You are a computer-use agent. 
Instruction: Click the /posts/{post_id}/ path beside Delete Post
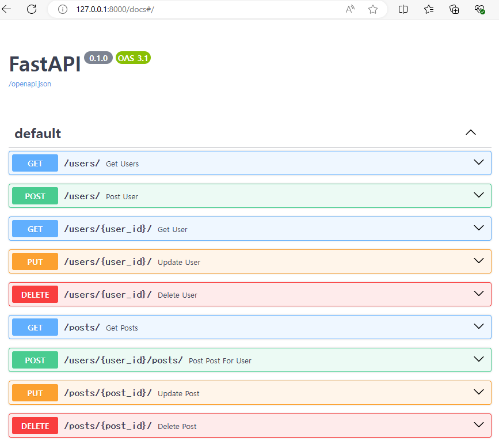[x=108, y=426]
